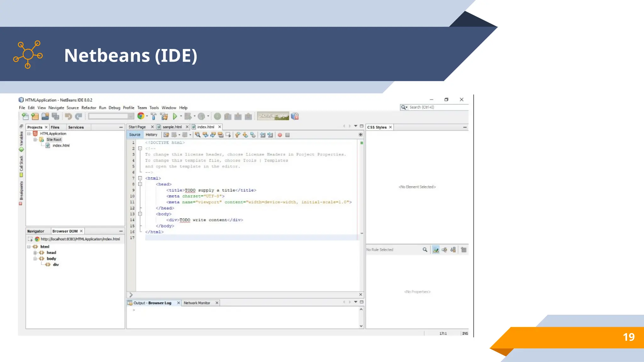Run the project with green play icon
644x362 pixels.
(x=175, y=116)
